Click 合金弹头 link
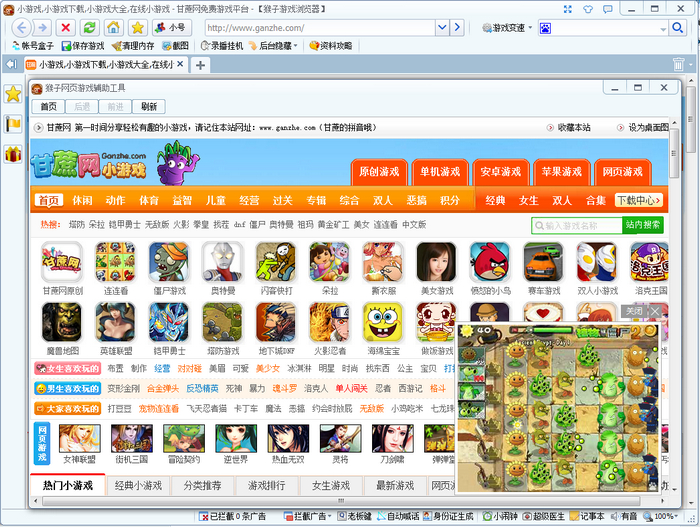Viewport: 700px width, 527px height. [x=162, y=389]
